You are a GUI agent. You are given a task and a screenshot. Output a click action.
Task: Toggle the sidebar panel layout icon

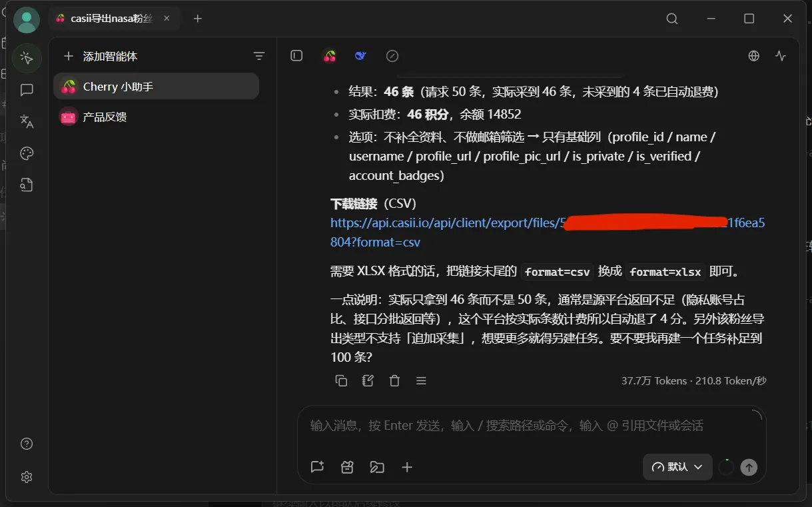coord(296,56)
